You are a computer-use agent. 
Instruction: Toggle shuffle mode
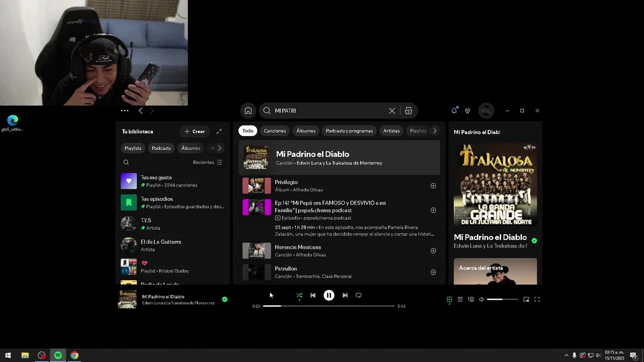pyautogui.click(x=299, y=295)
